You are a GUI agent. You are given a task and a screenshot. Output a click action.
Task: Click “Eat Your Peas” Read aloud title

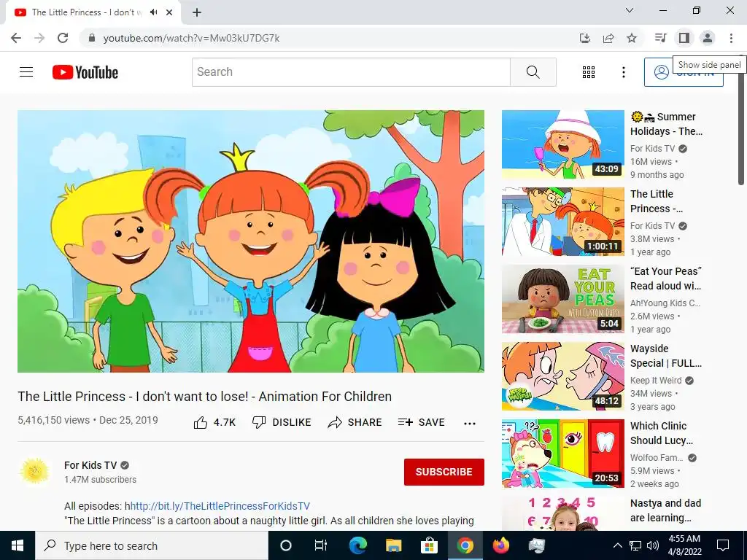click(665, 279)
